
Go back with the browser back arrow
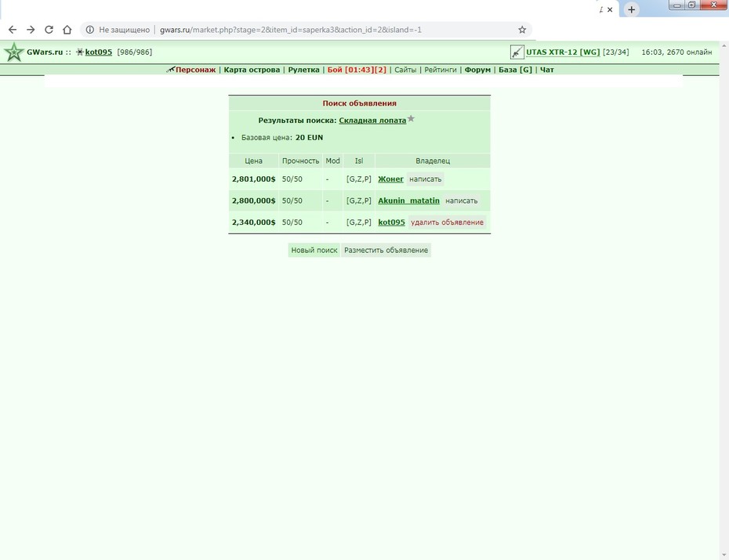13,30
